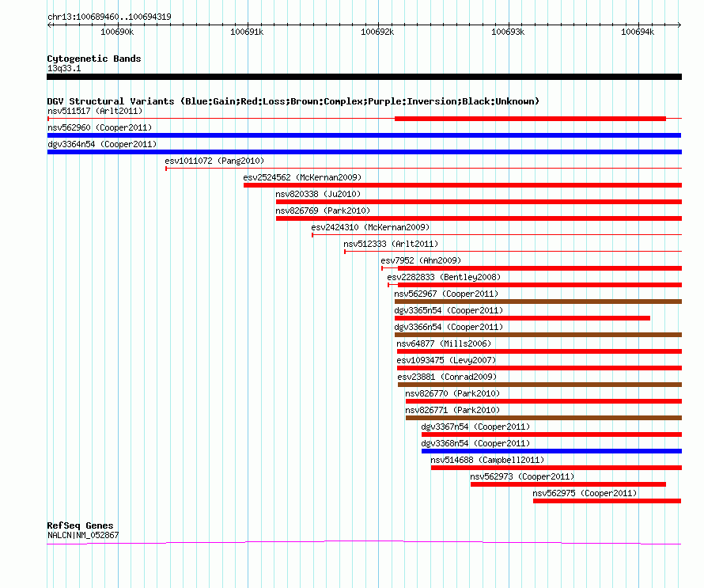Click nsv826771 (Park2010) label

[452, 410]
